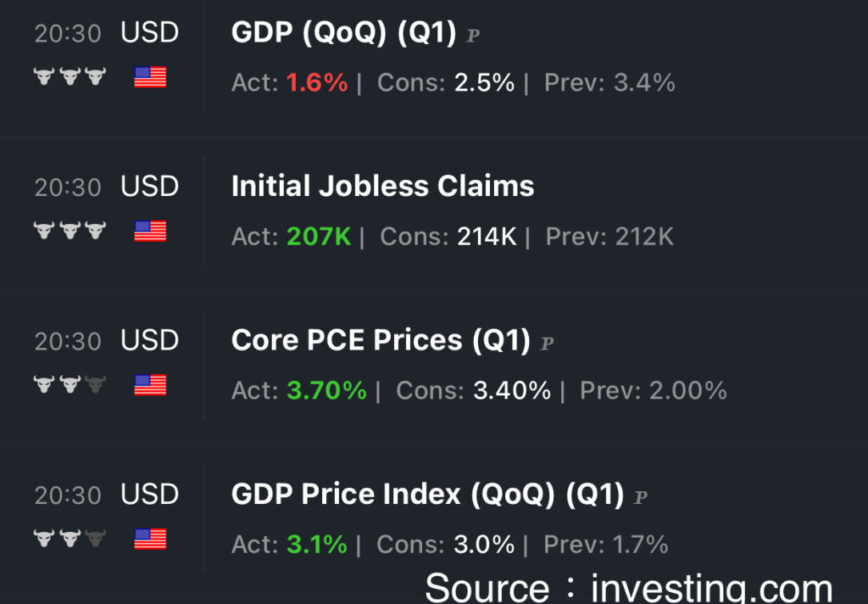Viewport: 868px width, 604px height.
Task: Click the preliminary 'P' icon beside GDP Price Index
Action: click(641, 497)
